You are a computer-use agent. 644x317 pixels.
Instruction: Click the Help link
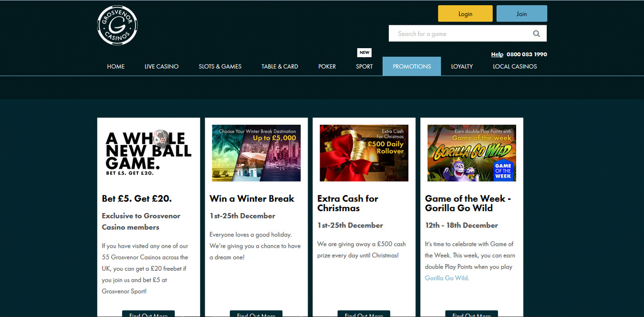pos(497,54)
